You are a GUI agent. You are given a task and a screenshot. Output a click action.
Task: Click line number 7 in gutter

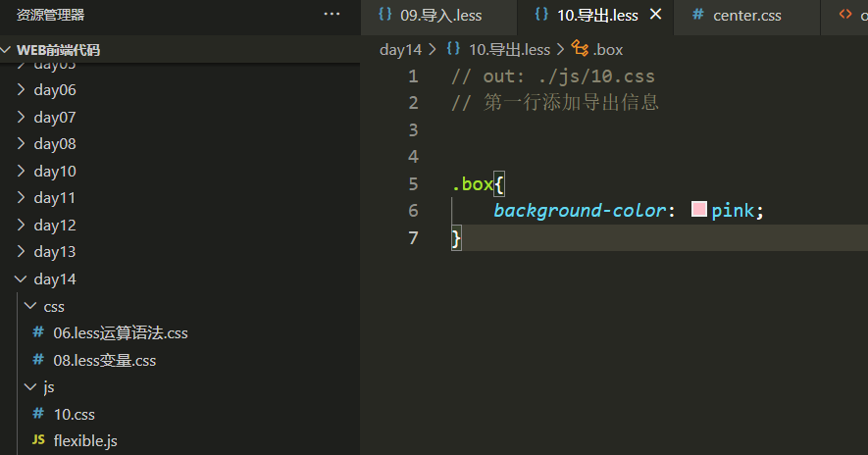[x=413, y=238]
